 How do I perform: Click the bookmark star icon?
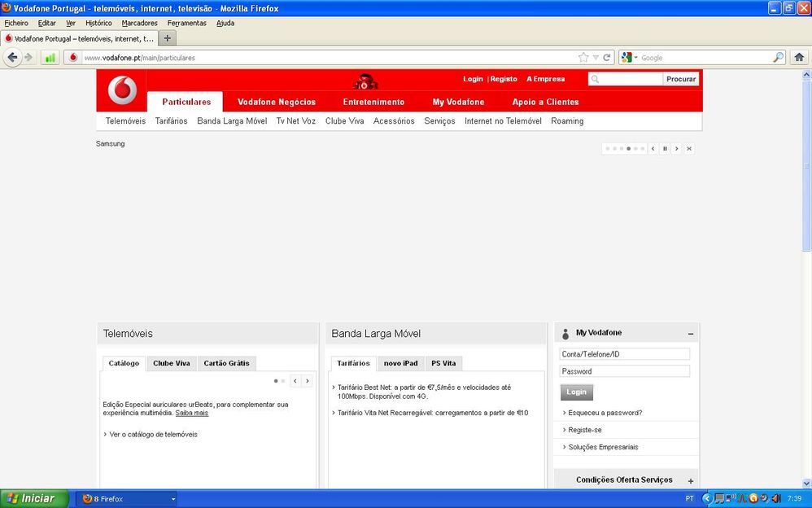pos(583,57)
